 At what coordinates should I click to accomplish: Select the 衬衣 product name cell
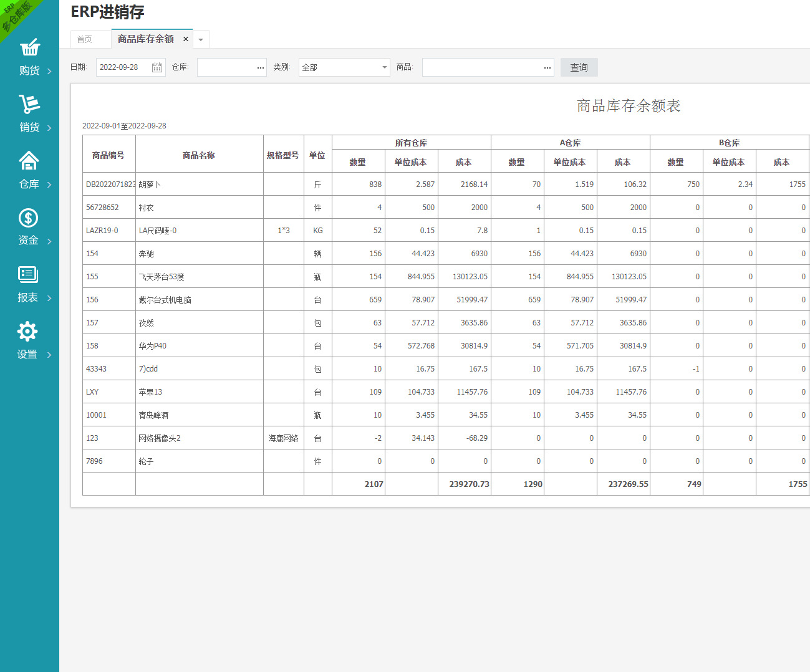200,208
